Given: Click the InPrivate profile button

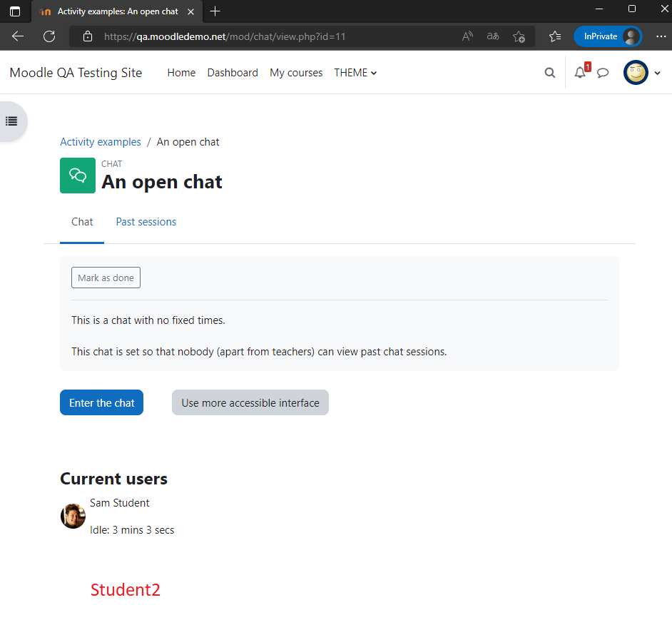Looking at the screenshot, I should (x=608, y=36).
